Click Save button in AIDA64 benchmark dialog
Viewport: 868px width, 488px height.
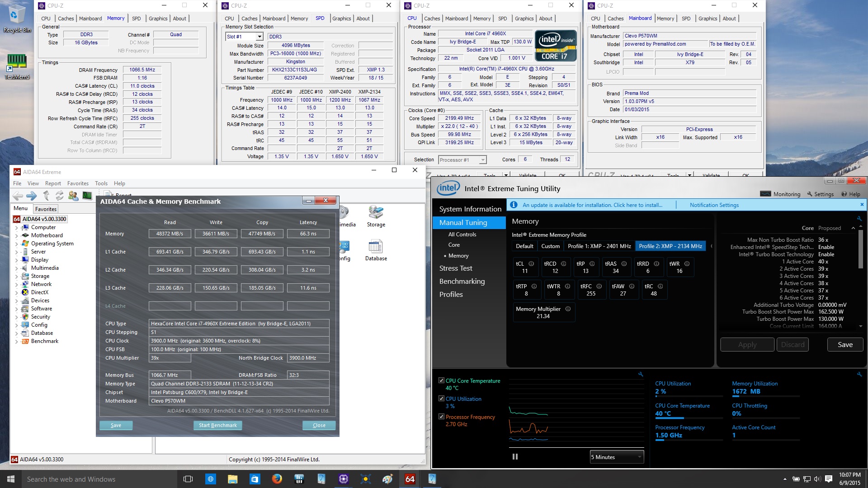(116, 425)
